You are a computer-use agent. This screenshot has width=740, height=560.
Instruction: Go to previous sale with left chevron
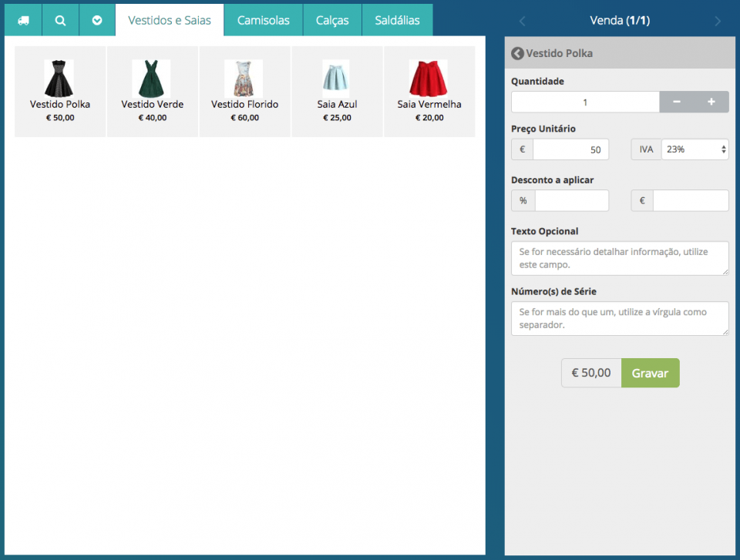point(523,21)
